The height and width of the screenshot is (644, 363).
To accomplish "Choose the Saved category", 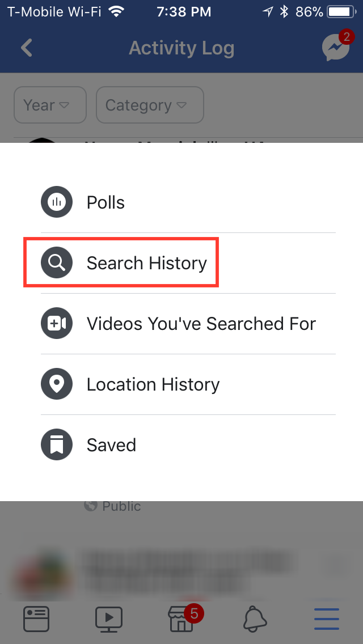I will [x=188, y=445].
